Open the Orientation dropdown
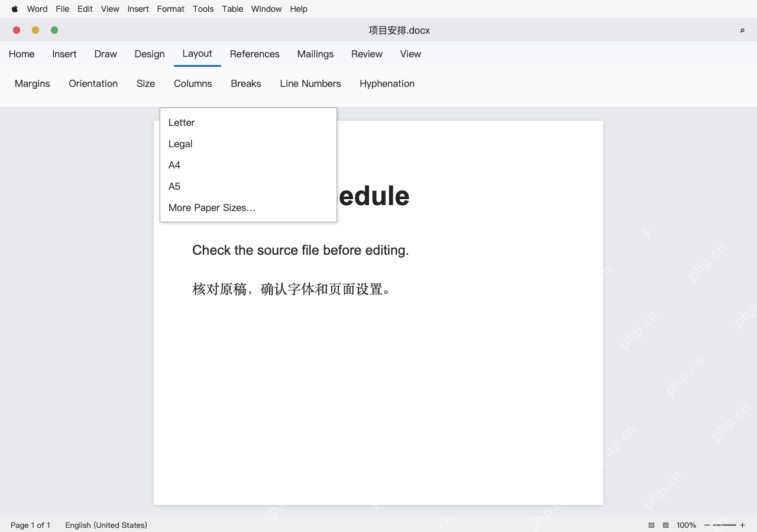Screen dimensions: 757x532 tap(93, 83)
